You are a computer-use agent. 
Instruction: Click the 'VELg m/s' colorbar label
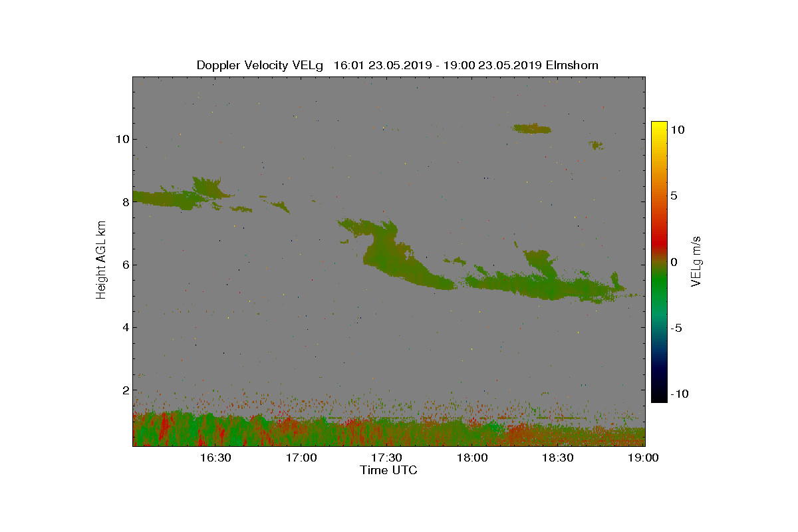coord(696,260)
